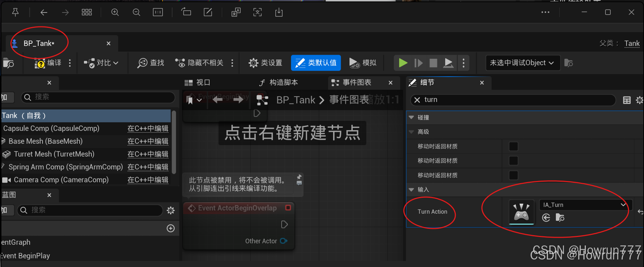Open the three-dots more menu in the viewer
644x267 pixels.
point(545,12)
